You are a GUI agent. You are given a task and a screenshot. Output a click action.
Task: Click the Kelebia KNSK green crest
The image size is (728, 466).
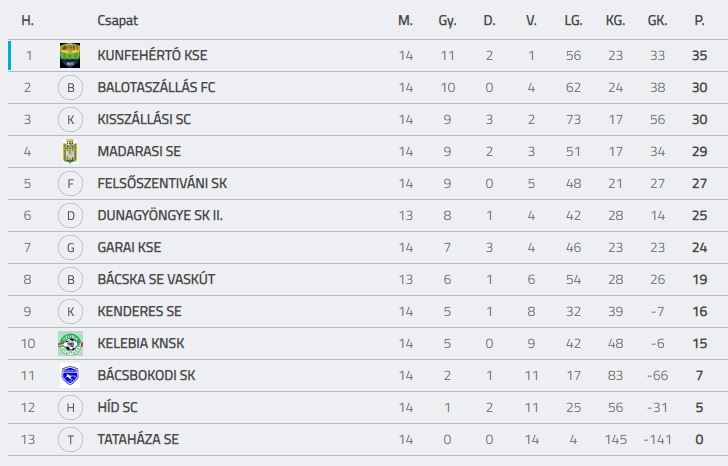70,343
